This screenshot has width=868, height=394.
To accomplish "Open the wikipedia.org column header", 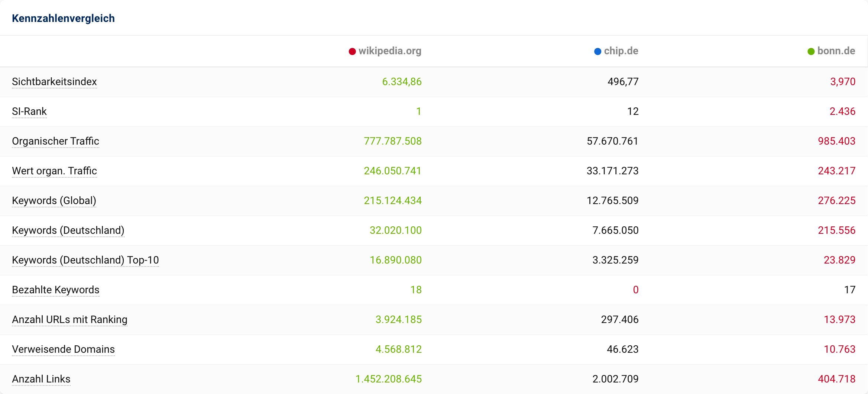I will [x=390, y=51].
